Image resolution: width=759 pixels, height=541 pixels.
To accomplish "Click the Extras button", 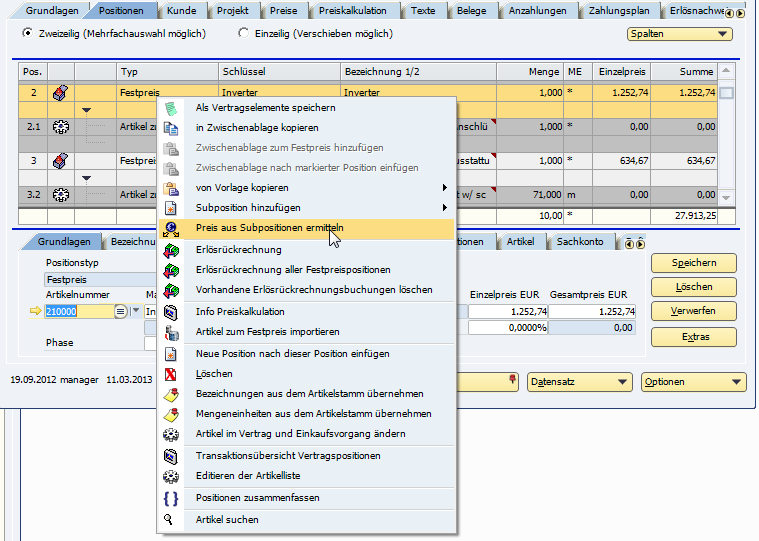I will tap(694, 337).
